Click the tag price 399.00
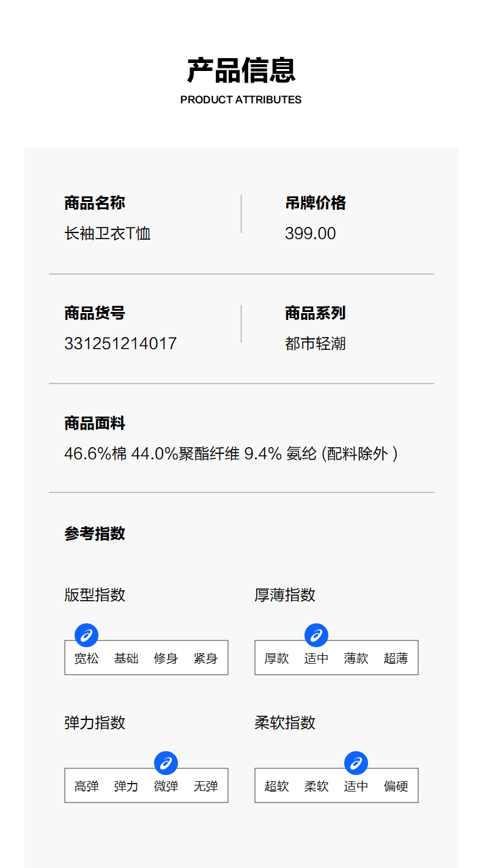This screenshot has height=868, width=483. click(x=311, y=234)
